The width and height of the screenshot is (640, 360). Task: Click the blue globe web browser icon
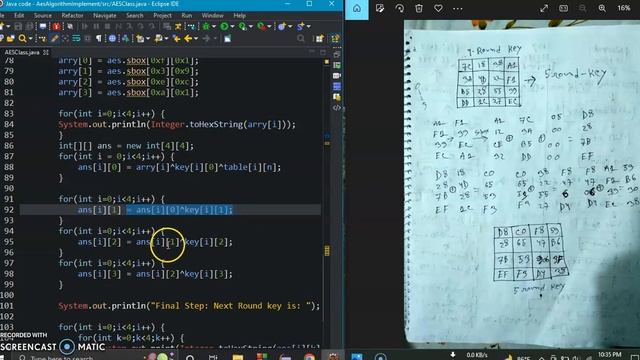pyautogui.click(x=113, y=38)
